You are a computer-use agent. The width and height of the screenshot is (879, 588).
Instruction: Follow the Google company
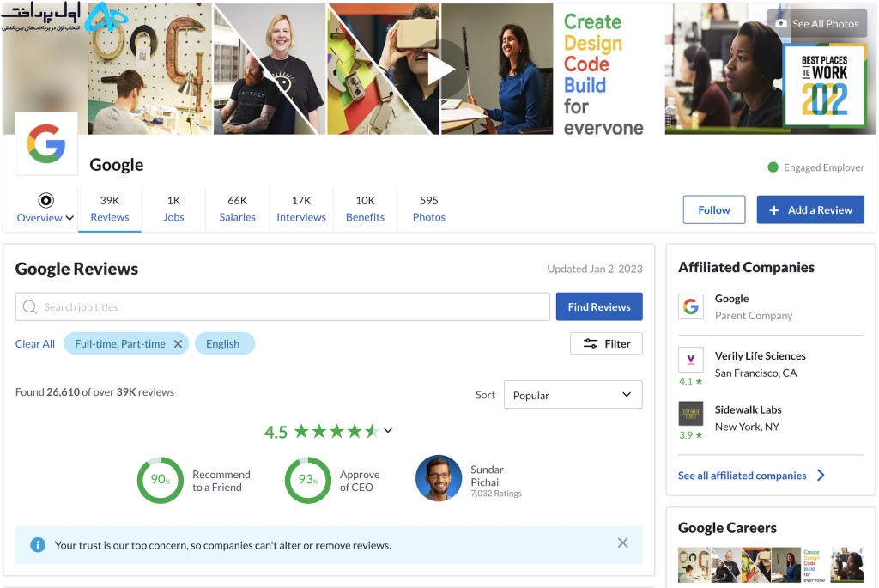[714, 209]
